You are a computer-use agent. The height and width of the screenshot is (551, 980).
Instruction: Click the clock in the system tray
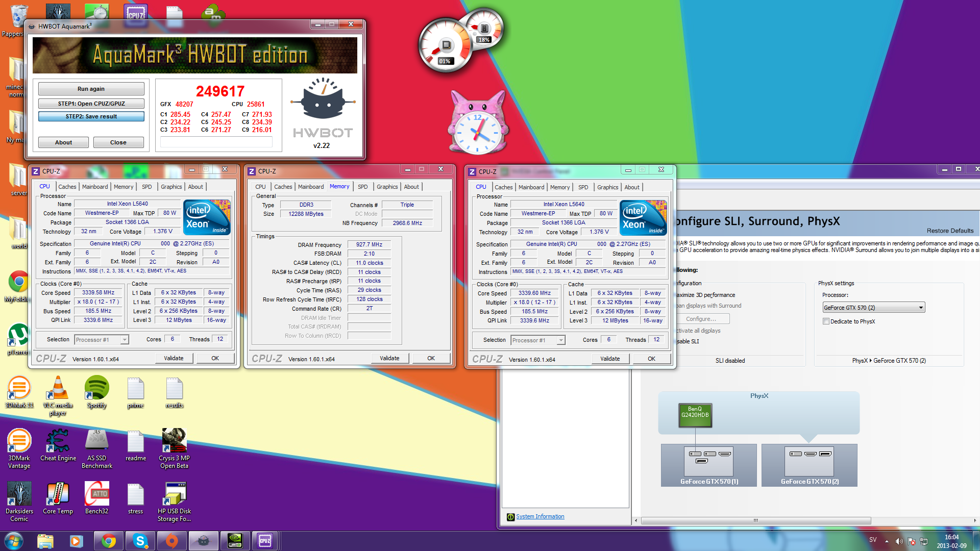pos(951,541)
